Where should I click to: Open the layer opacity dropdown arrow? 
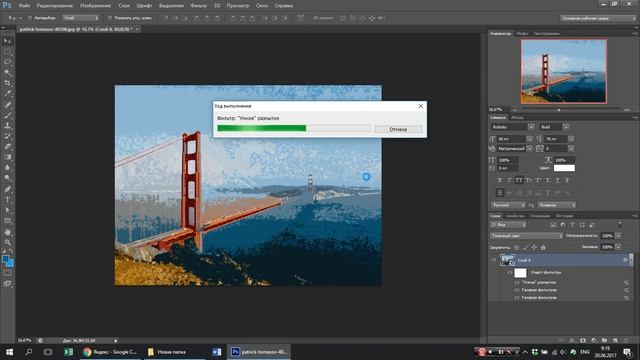click(x=618, y=236)
